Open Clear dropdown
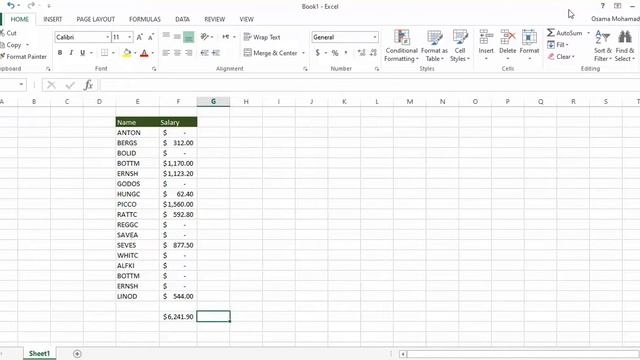 [x=561, y=56]
